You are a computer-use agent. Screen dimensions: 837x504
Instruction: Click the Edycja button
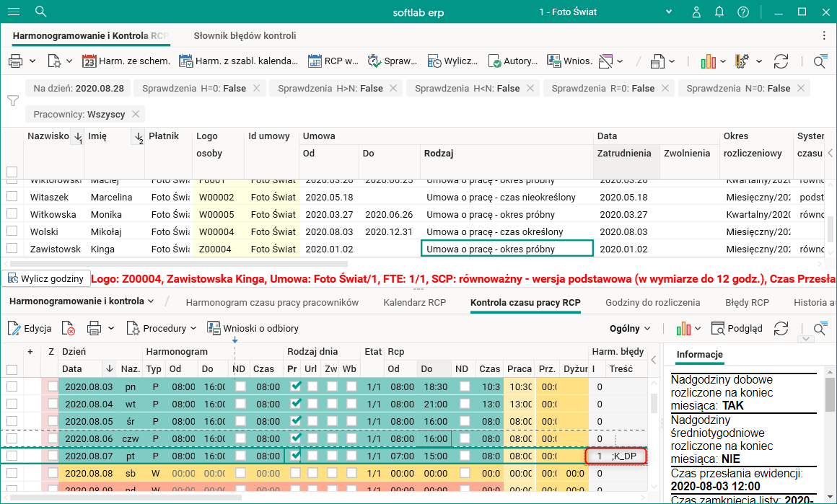coord(30,328)
